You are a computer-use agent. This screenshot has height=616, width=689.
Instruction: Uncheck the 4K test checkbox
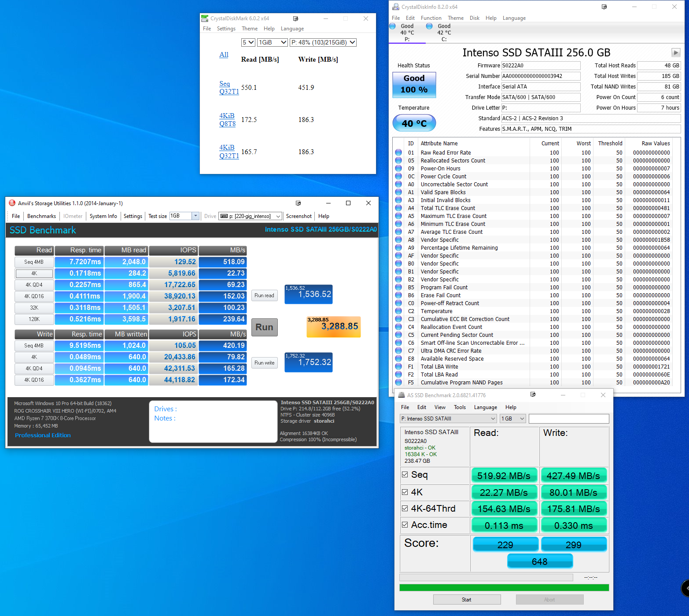pos(405,492)
